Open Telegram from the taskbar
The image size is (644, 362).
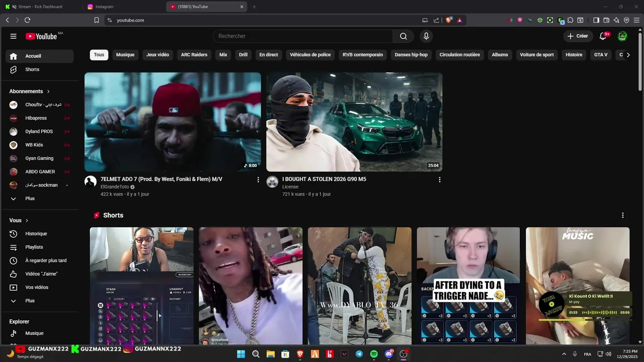(359, 354)
